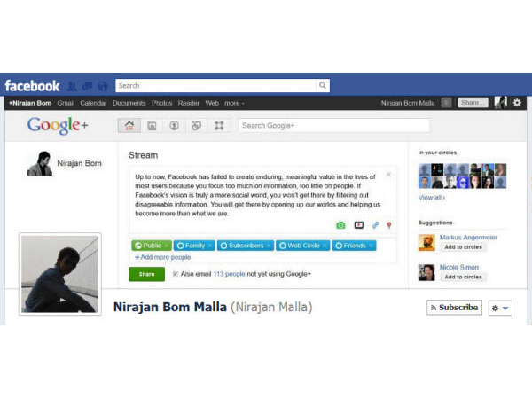
Task: Open +Nirajan Bom in Google bar
Action: tap(30, 103)
